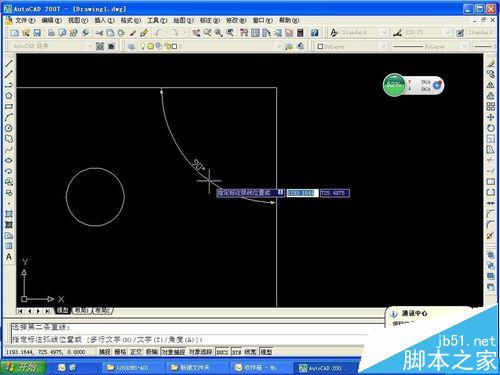Select the Rectangle drawing tool
The height and width of the screenshot is (375, 500).
pos(9,107)
